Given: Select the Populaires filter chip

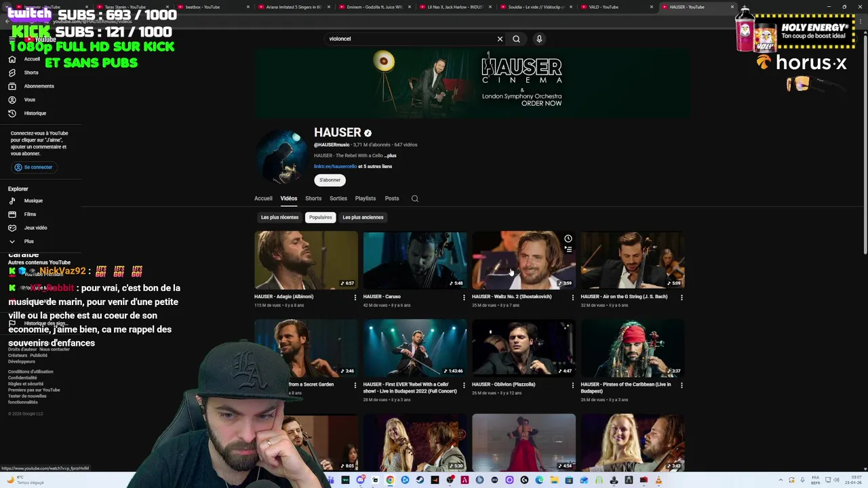Looking at the screenshot, I should click(x=321, y=218).
